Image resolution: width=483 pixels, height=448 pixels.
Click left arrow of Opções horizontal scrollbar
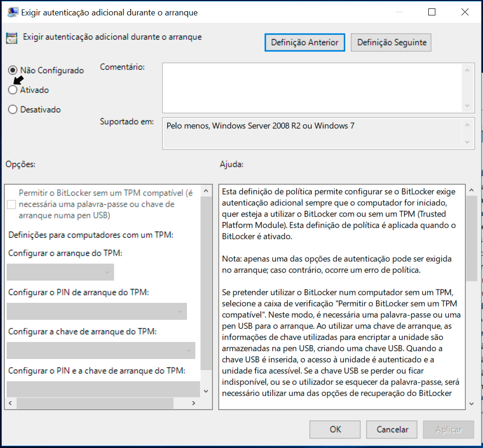click(x=10, y=403)
